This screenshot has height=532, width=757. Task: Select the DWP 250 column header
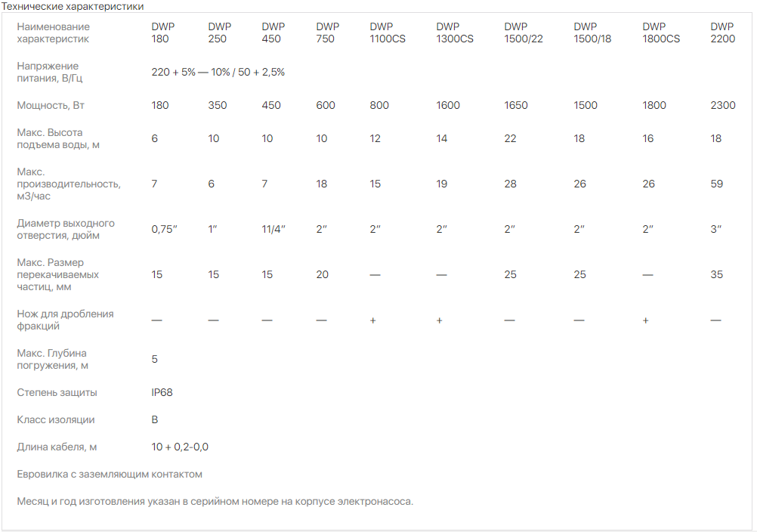pyautogui.click(x=220, y=32)
